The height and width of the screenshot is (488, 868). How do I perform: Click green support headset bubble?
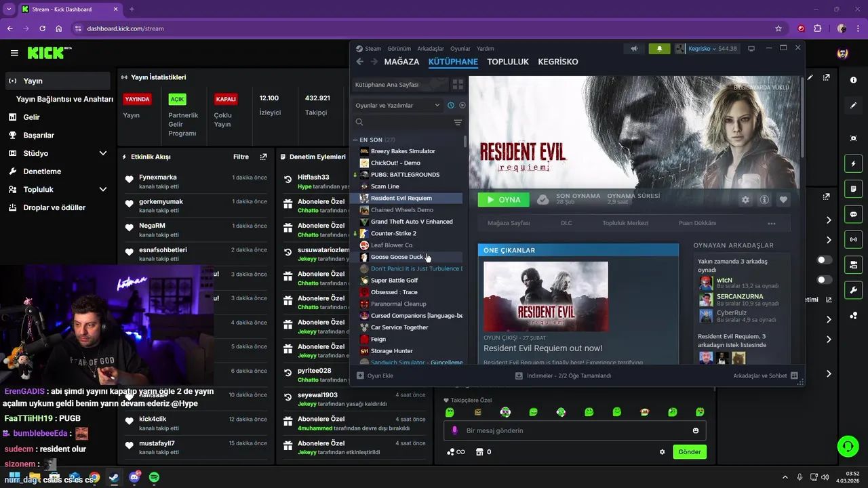(x=848, y=446)
